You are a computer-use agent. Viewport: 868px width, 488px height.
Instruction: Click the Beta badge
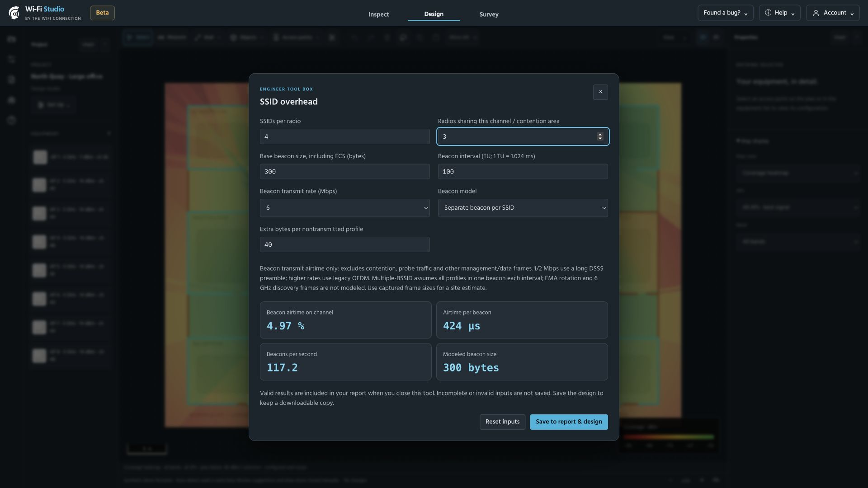[x=102, y=13]
